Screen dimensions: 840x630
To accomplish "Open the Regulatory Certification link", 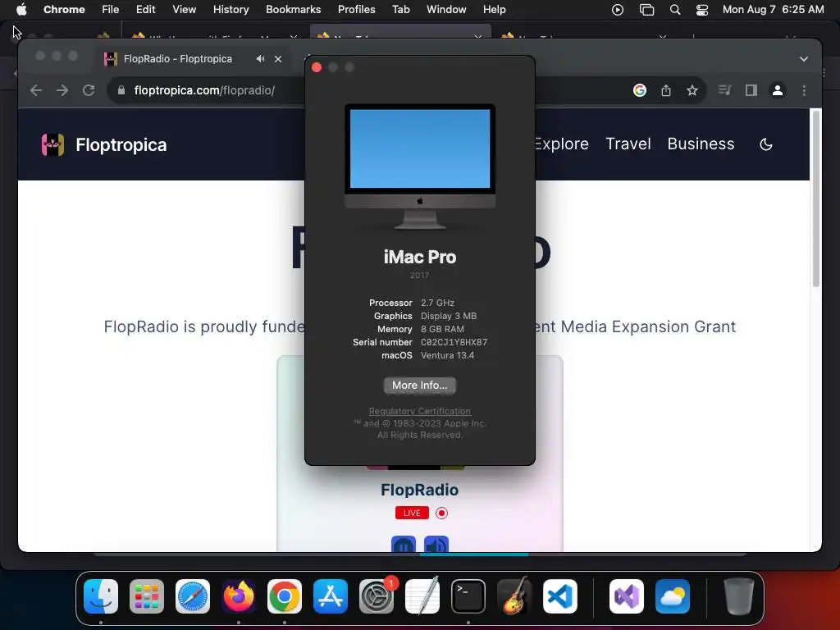I will click(x=419, y=411).
